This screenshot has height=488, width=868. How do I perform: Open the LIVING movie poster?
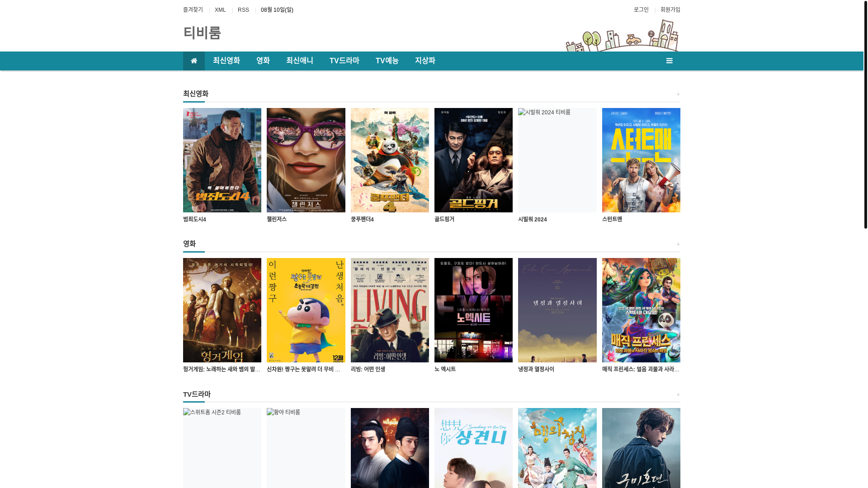tap(390, 310)
